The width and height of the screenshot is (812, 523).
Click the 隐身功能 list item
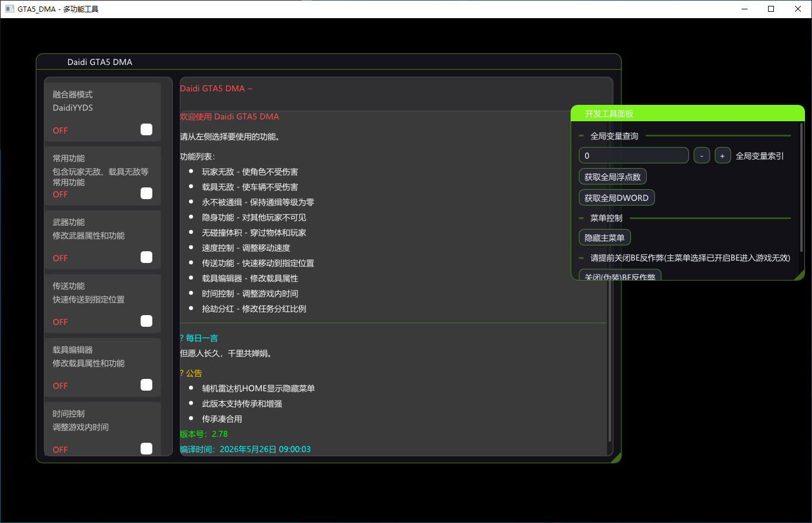(x=254, y=217)
